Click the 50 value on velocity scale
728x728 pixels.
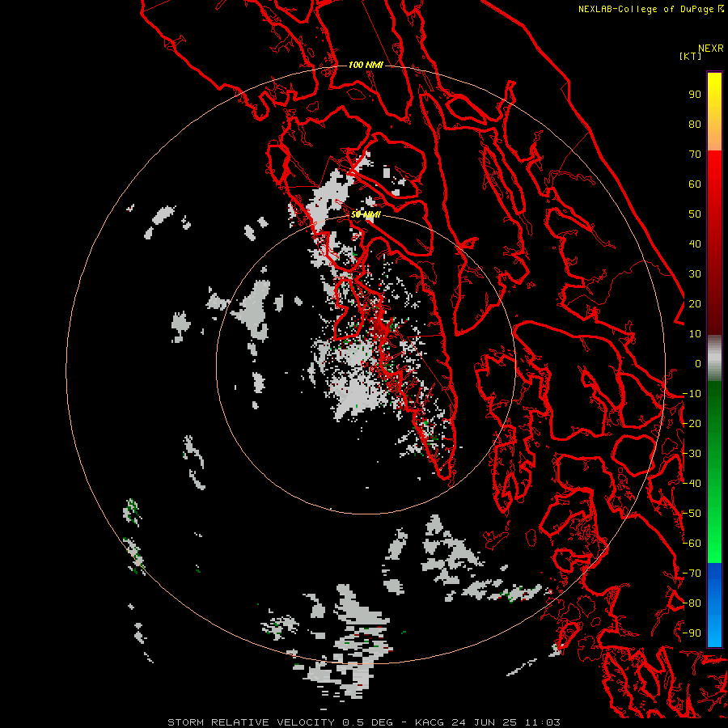(695, 214)
